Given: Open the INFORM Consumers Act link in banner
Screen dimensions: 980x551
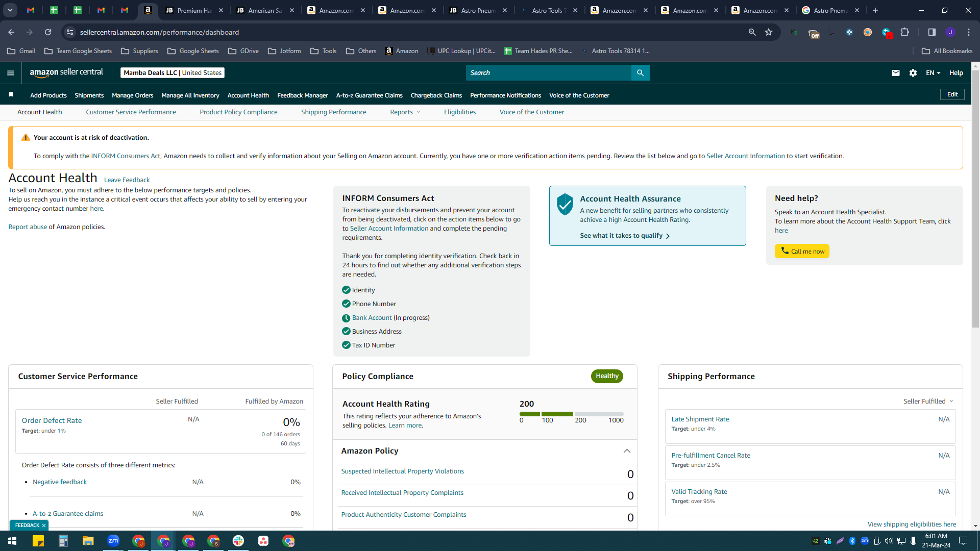Looking at the screenshot, I should (126, 156).
